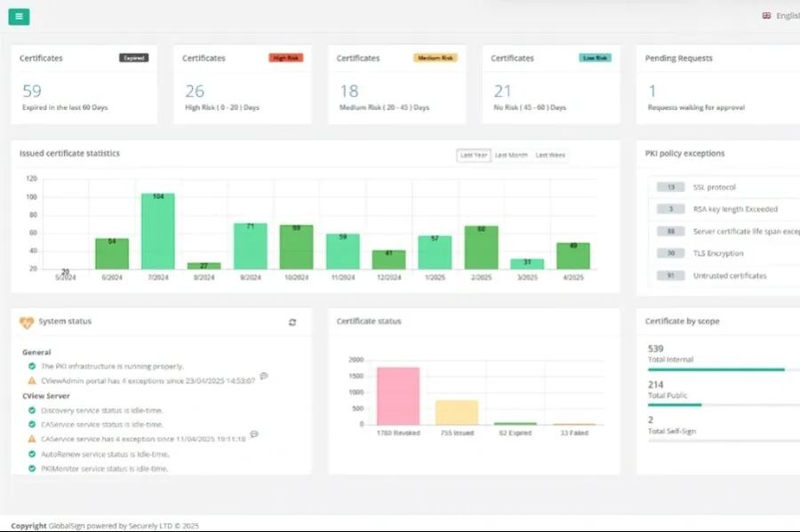This screenshot has height=532, width=800.
Task: Click the count badge beside SSL protocol
Action: coord(670,187)
